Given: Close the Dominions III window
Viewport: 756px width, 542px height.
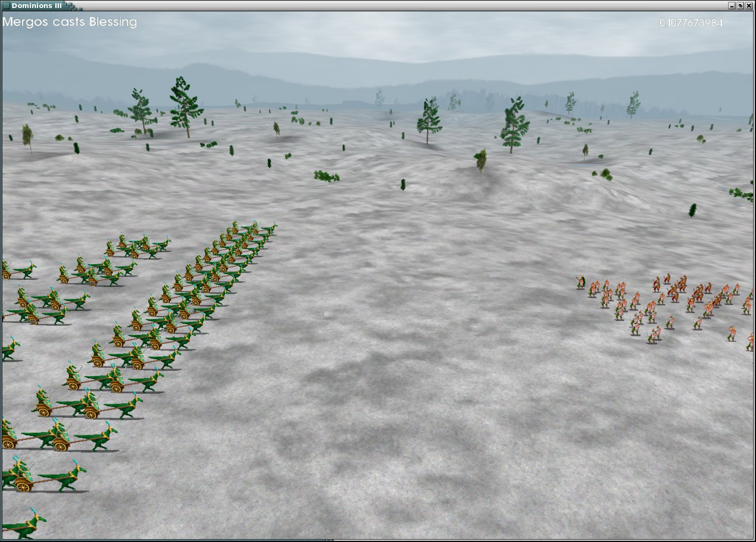Looking at the screenshot, I should tap(748, 6).
